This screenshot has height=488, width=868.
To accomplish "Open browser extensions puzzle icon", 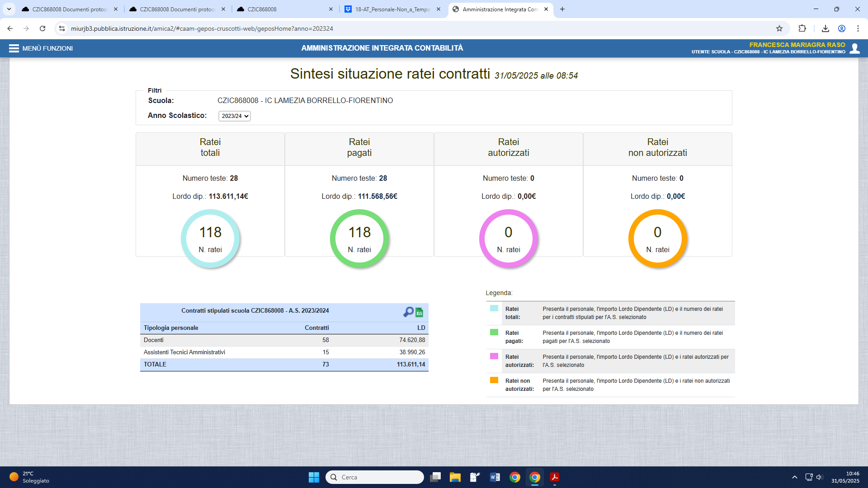I will click(802, 28).
